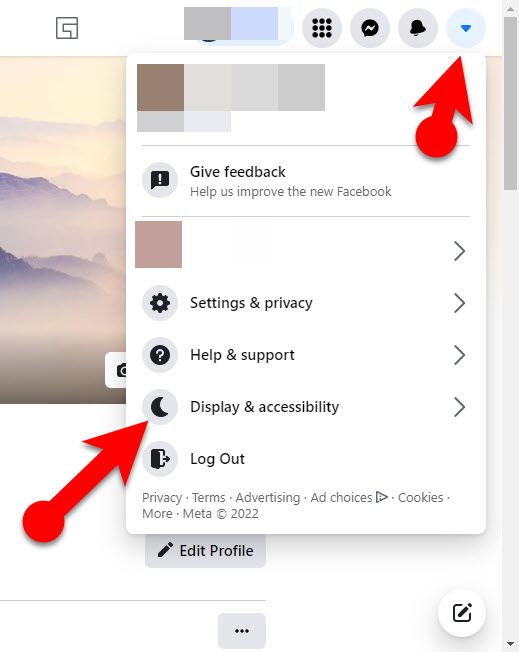
Task: Click the page vertical scrollbar thumb
Action: (x=510, y=104)
